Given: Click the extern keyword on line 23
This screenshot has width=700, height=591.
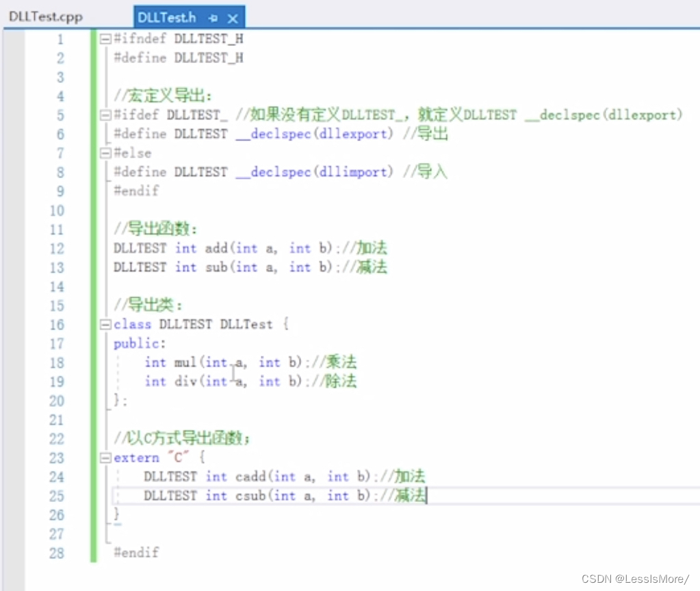Looking at the screenshot, I should [x=136, y=458].
